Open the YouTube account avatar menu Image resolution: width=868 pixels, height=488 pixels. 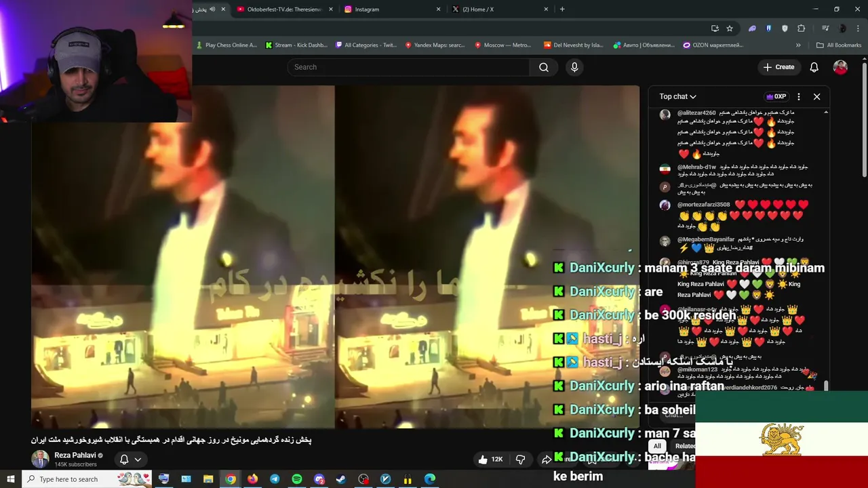pyautogui.click(x=840, y=67)
